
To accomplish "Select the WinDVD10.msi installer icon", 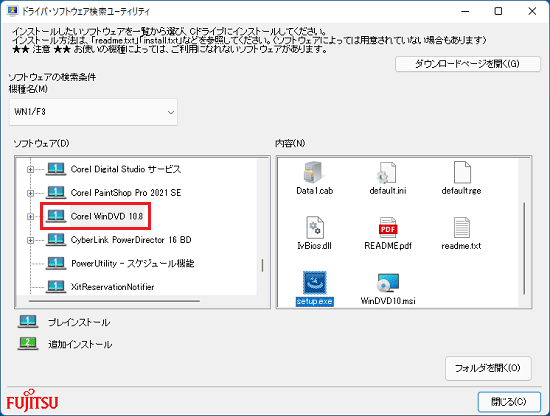I will pos(388,283).
